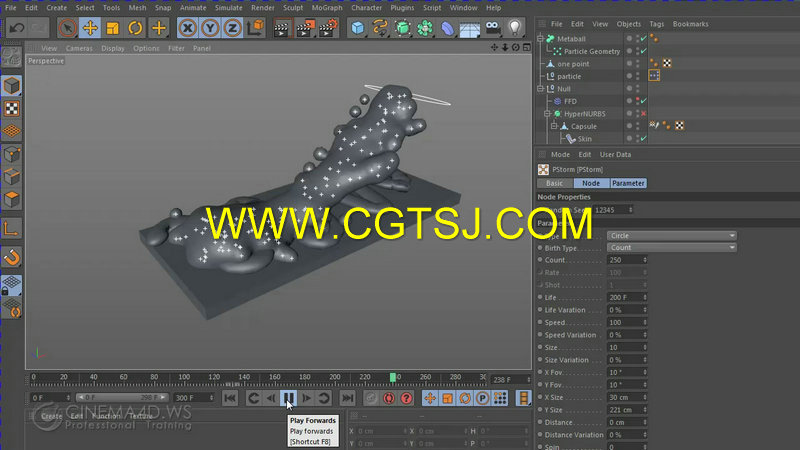Viewport: 800px width, 450px height.
Task: Open Object Manager Tags menu
Action: [657, 24]
